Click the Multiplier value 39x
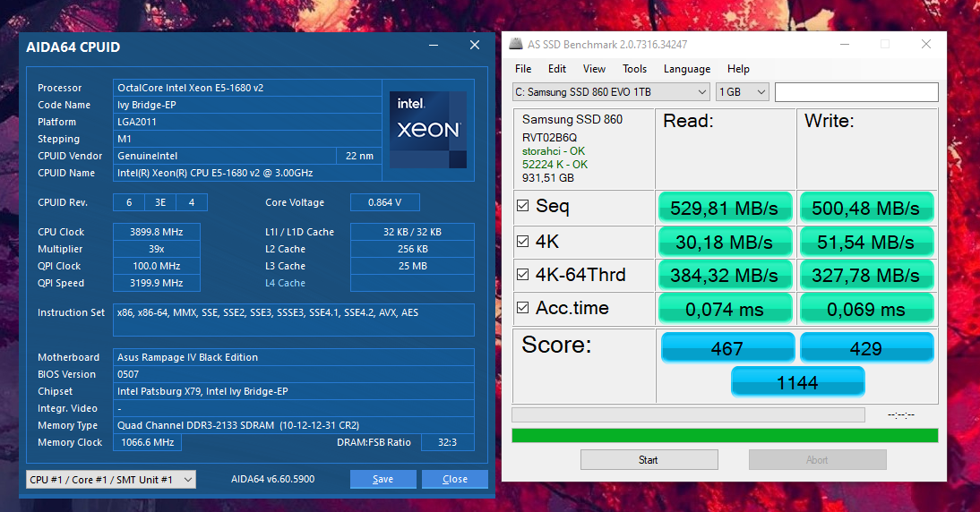The height and width of the screenshot is (512, 980). point(156,249)
